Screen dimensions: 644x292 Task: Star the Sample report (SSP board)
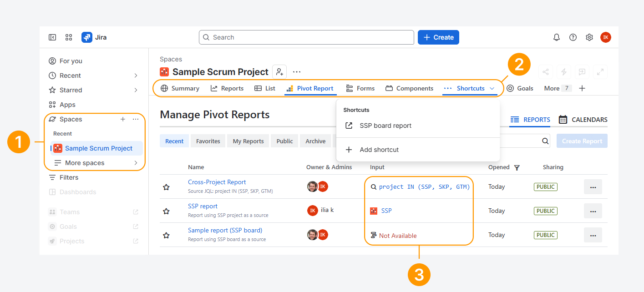[x=167, y=235]
